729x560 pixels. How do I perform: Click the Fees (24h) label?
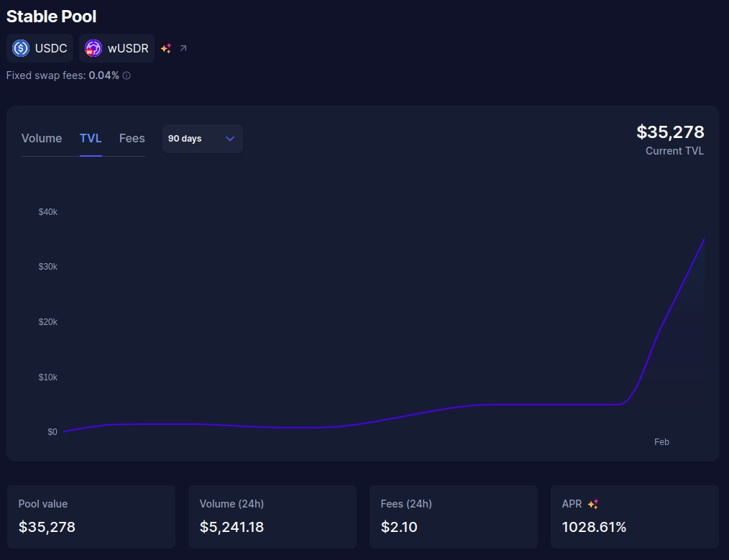pos(406,504)
